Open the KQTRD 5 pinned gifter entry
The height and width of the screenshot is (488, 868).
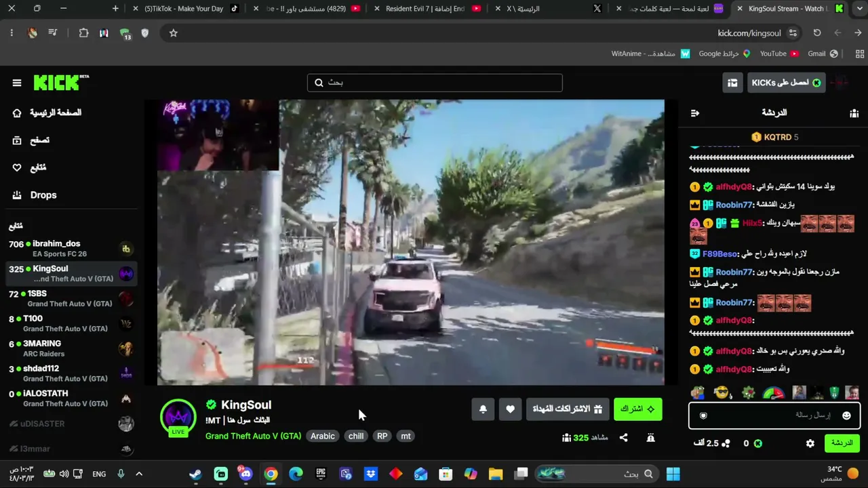pyautogui.click(x=775, y=137)
